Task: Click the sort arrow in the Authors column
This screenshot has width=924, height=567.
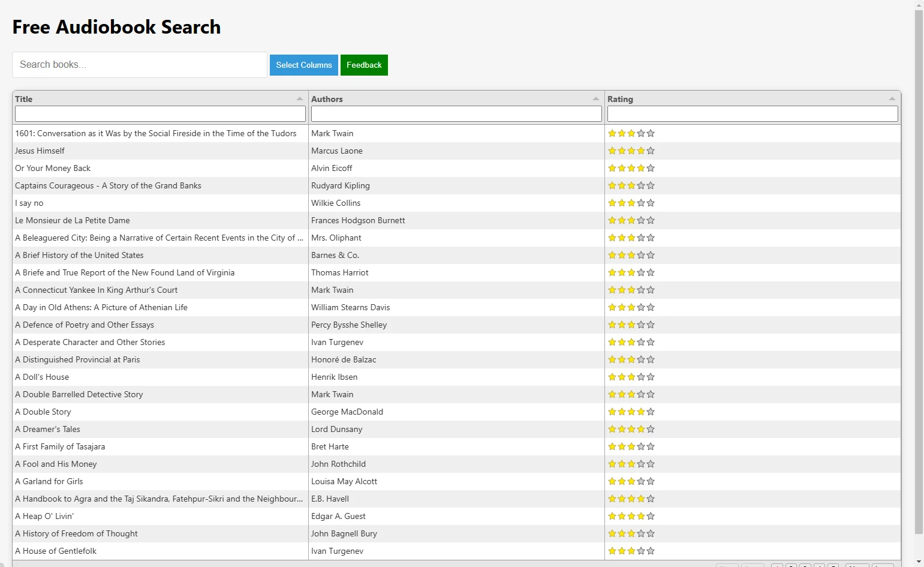Action: coord(596,99)
